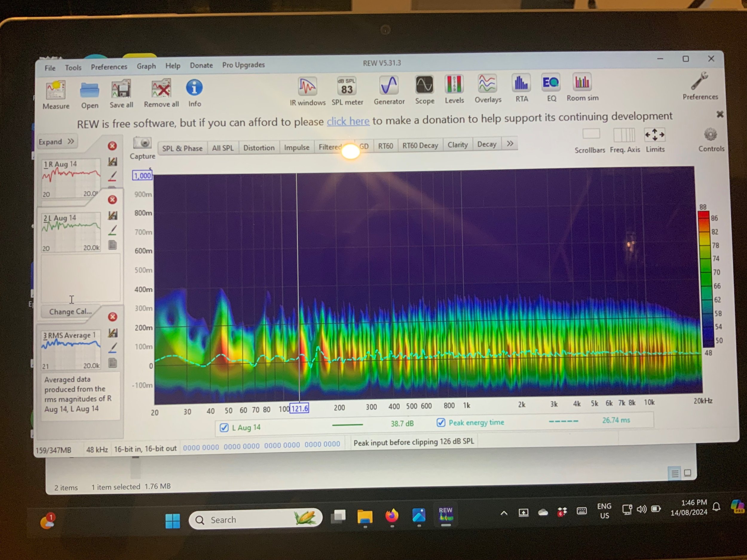This screenshot has height=560, width=747.
Task: Follow the click here donation link
Action: click(x=348, y=121)
